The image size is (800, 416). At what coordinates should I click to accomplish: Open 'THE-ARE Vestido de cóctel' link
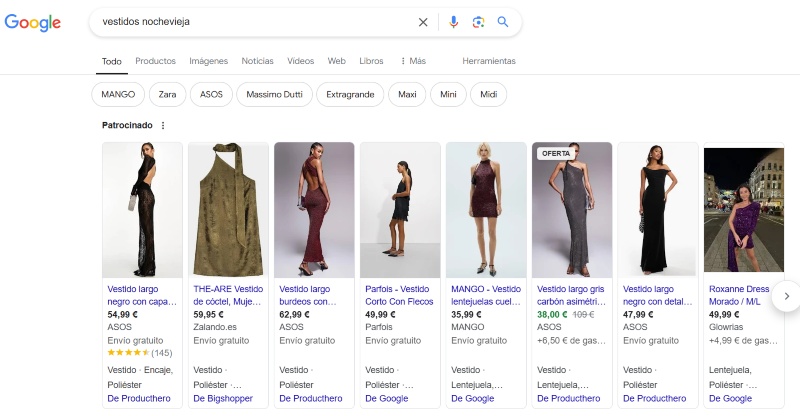[x=228, y=295]
